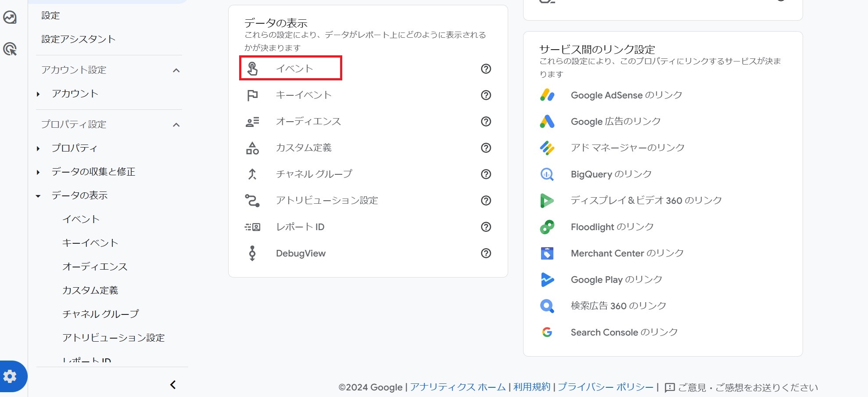The image size is (868, 397).
Task: Select the 検索広告 360 magnifier icon
Action: click(547, 306)
